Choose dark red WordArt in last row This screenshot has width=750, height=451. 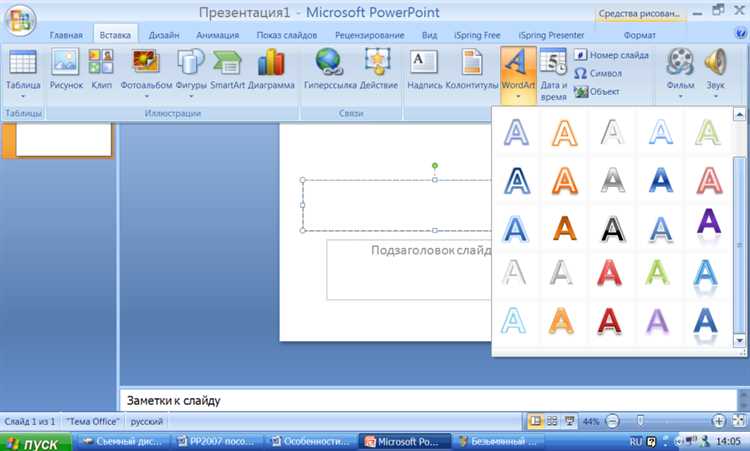coord(609,321)
